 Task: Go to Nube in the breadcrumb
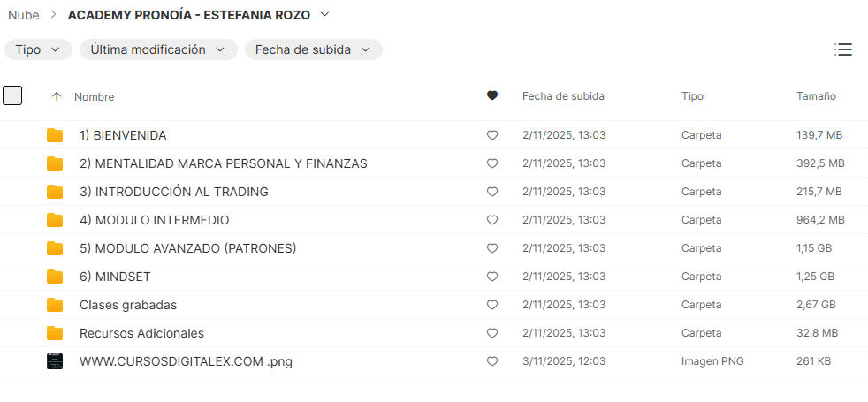(23, 14)
